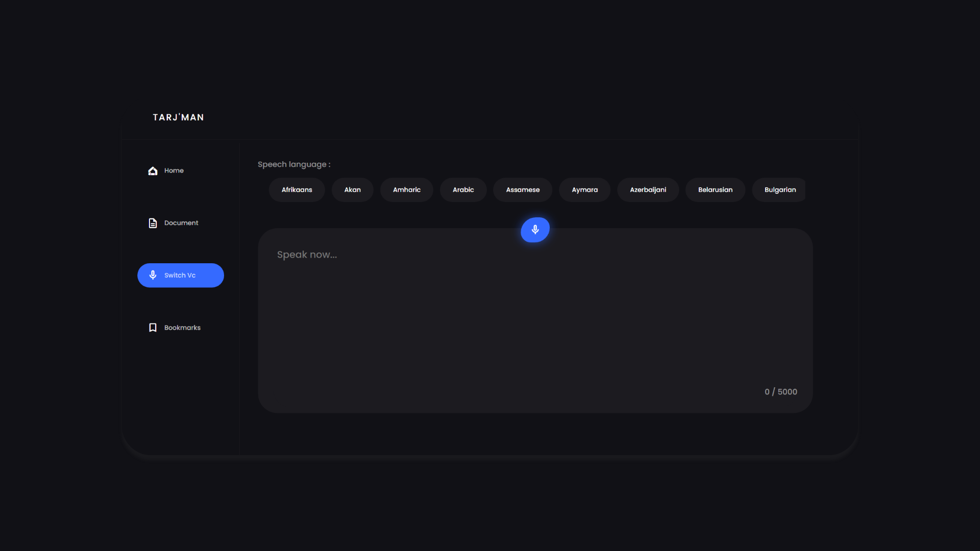The height and width of the screenshot is (551, 980).
Task: Open the Home menu label
Action: (x=174, y=170)
